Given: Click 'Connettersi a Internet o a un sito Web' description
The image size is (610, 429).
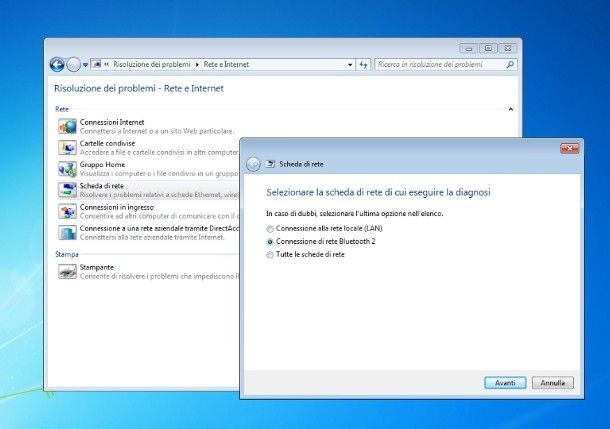Looking at the screenshot, I should pos(156,131).
